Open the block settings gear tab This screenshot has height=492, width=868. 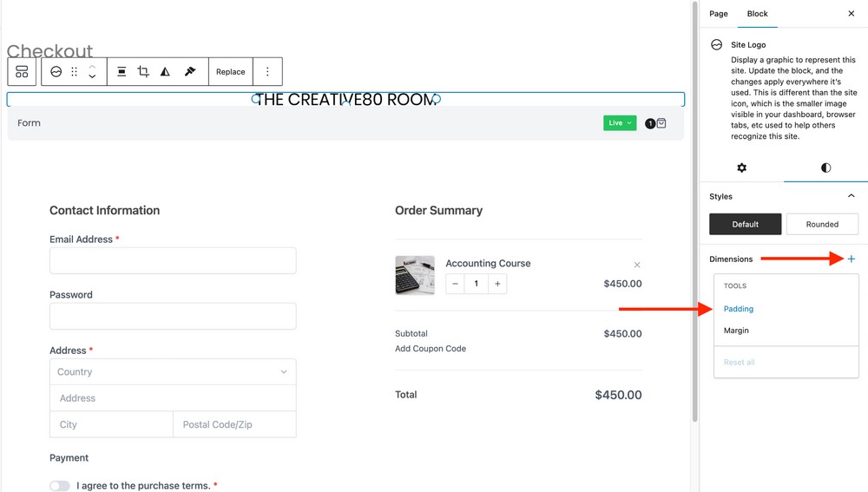(741, 167)
